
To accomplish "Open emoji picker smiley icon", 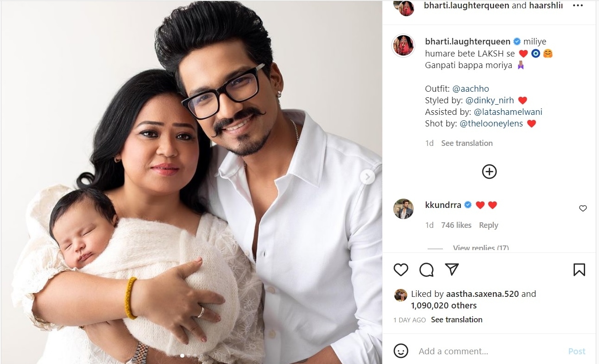I will (x=401, y=351).
